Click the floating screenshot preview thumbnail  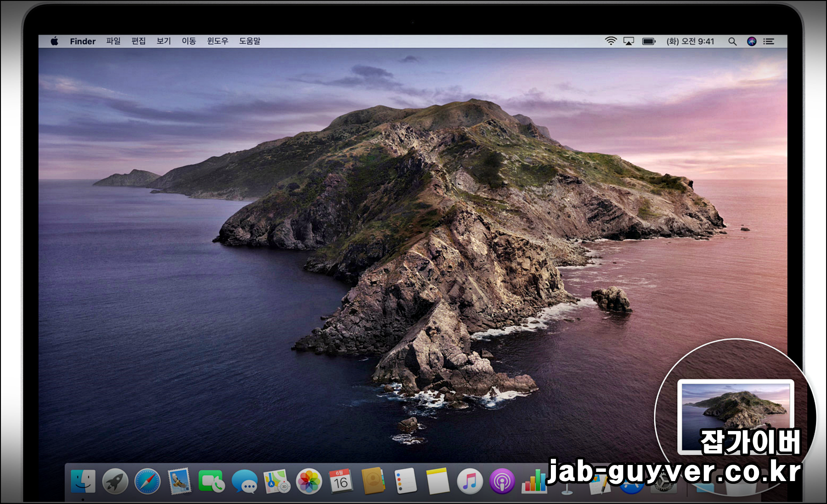tap(736, 416)
